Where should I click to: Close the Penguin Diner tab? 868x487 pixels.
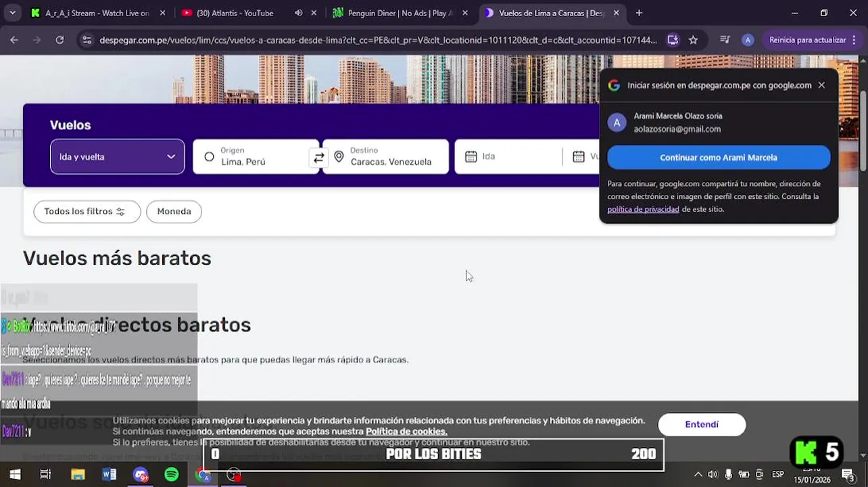(x=465, y=13)
